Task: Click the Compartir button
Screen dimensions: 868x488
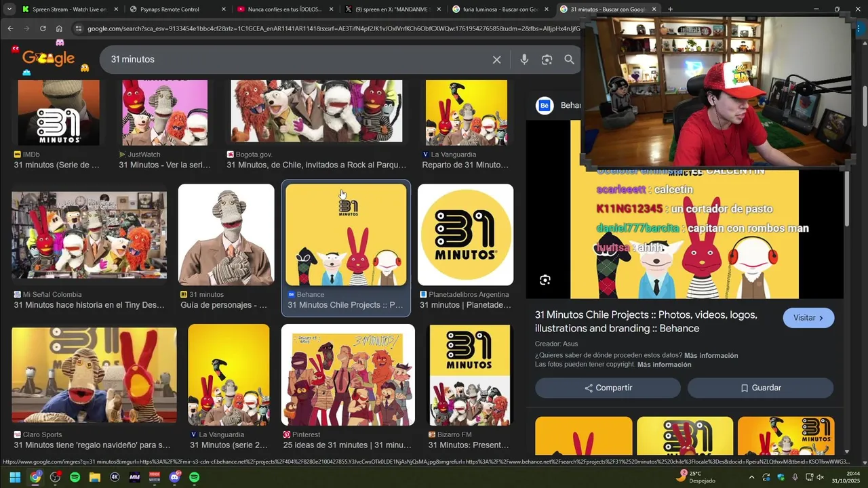Action: [608, 388]
